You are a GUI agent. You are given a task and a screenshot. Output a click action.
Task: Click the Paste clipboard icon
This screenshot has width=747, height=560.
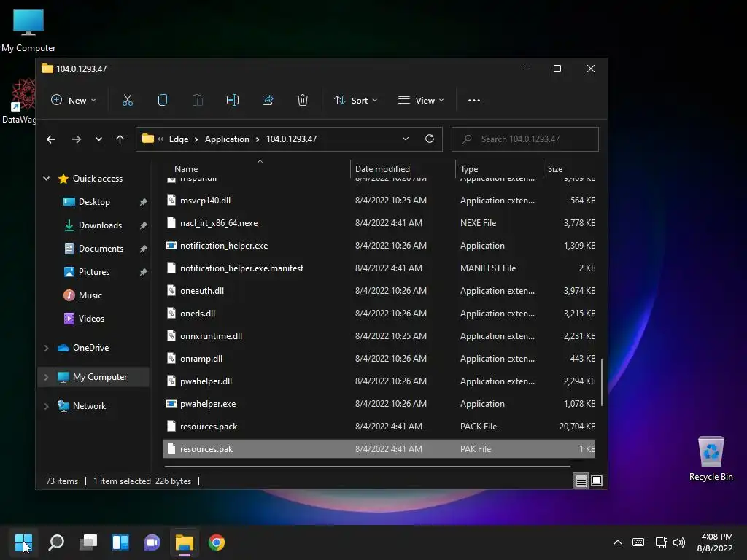point(197,100)
